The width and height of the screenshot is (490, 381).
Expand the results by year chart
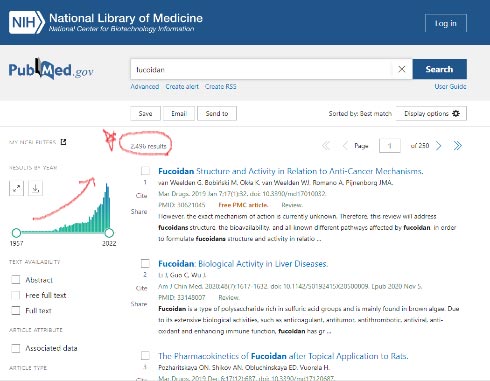[x=16, y=189]
